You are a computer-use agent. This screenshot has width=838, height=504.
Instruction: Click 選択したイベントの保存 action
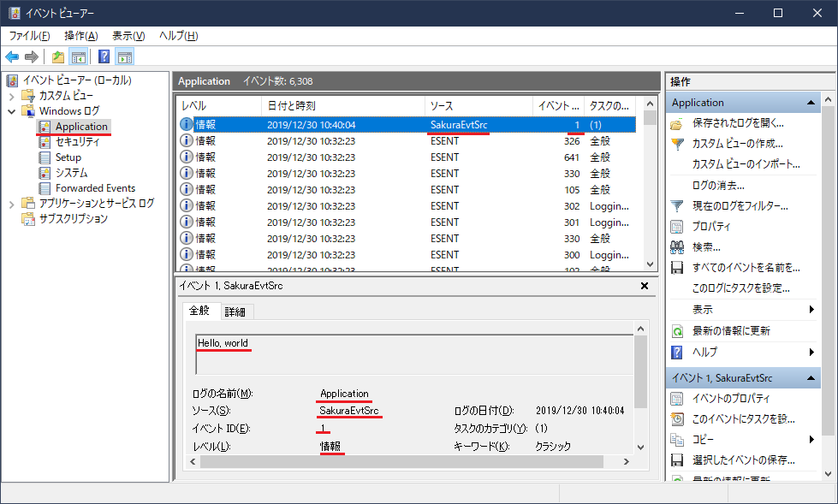(743, 460)
